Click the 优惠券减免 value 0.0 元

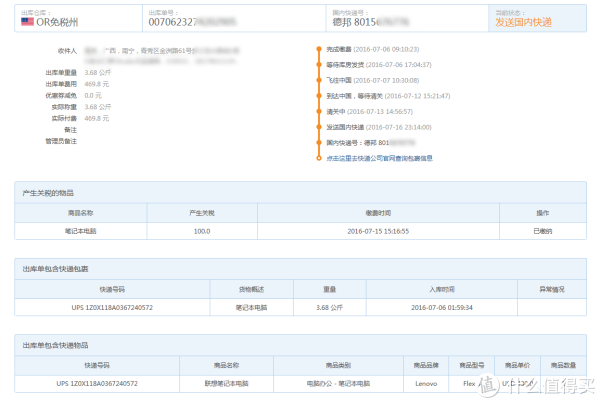pyautogui.click(x=93, y=95)
